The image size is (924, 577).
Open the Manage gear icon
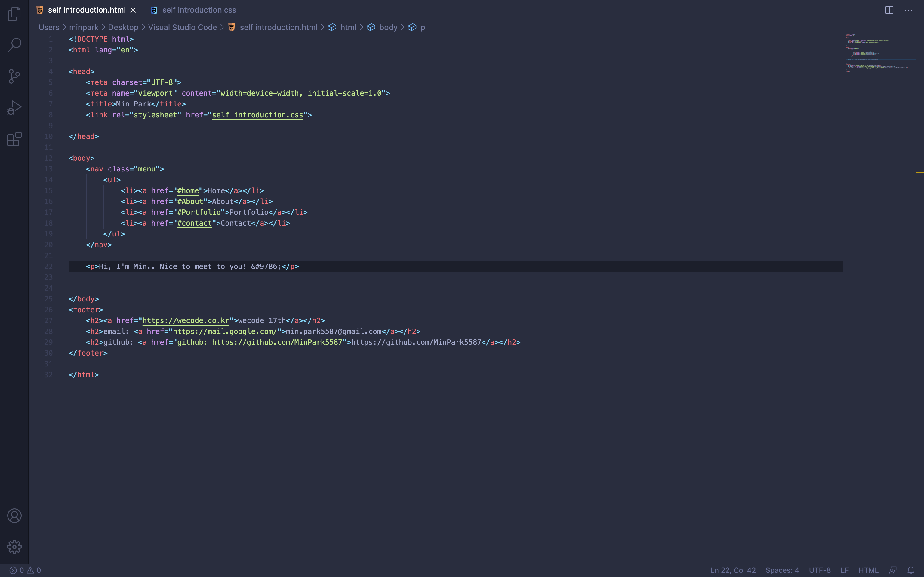[x=14, y=547]
